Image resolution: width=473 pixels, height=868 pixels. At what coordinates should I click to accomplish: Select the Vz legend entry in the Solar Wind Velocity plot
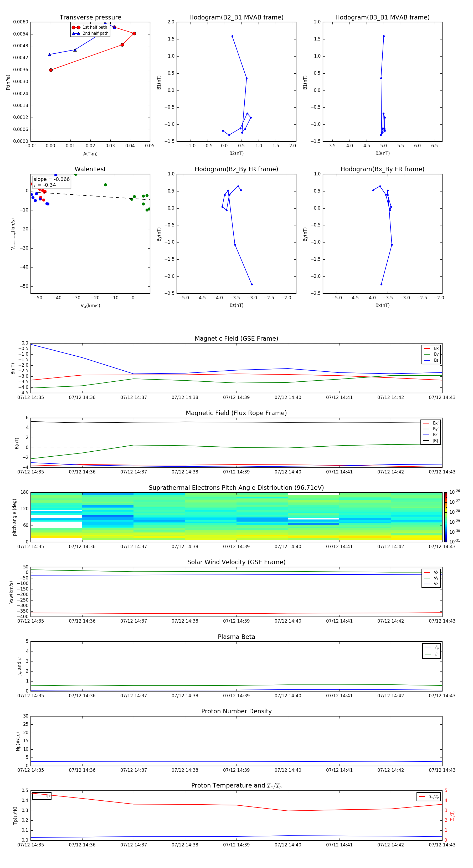point(431,584)
